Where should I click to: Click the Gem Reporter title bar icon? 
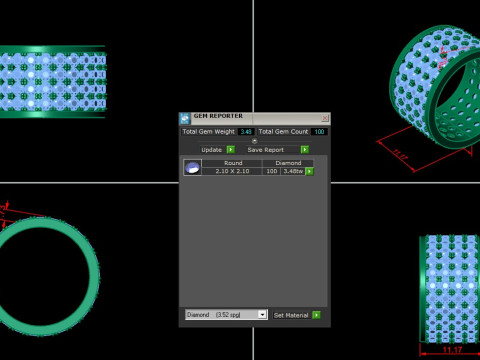click(x=185, y=119)
